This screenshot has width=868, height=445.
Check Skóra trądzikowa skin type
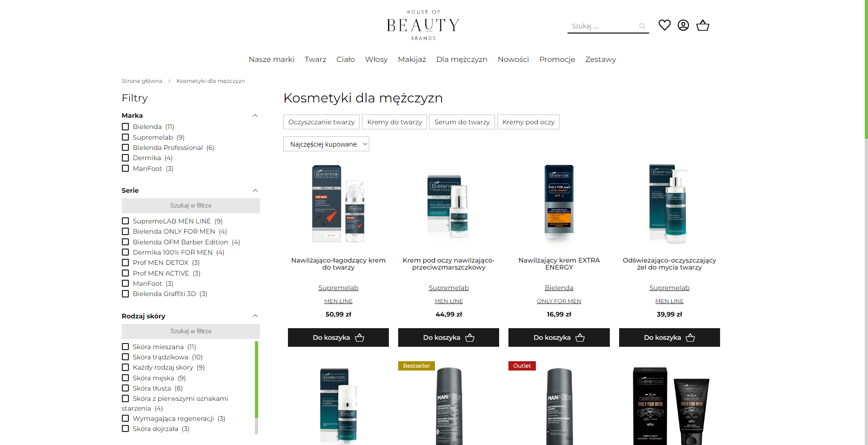(x=126, y=357)
